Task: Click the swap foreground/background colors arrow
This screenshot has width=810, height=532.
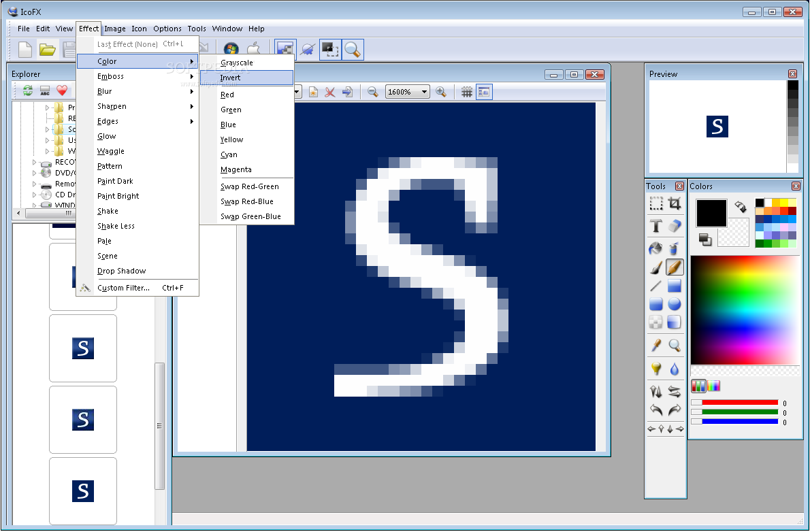Action: coord(741,207)
